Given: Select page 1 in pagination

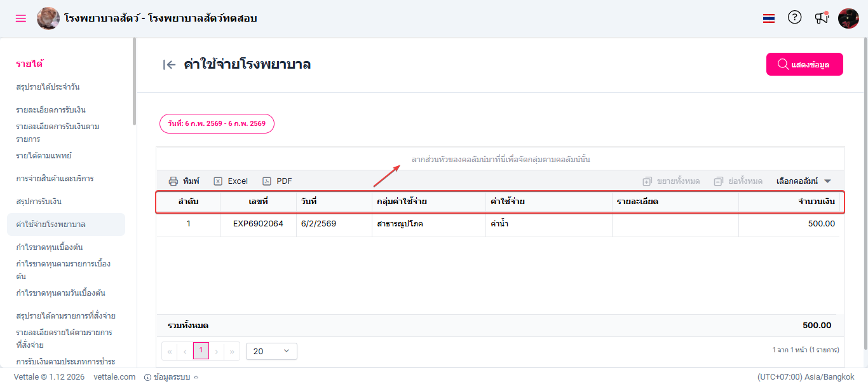Looking at the screenshot, I should pyautogui.click(x=201, y=350).
